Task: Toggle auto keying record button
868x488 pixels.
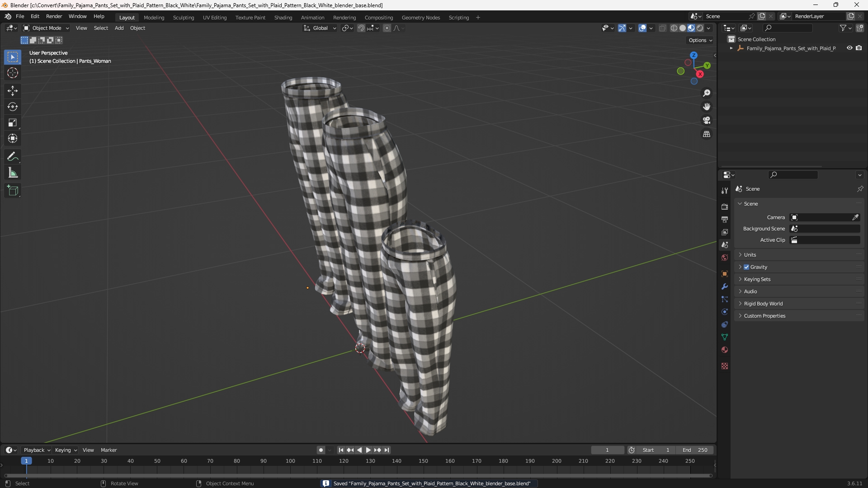Action: click(x=321, y=450)
